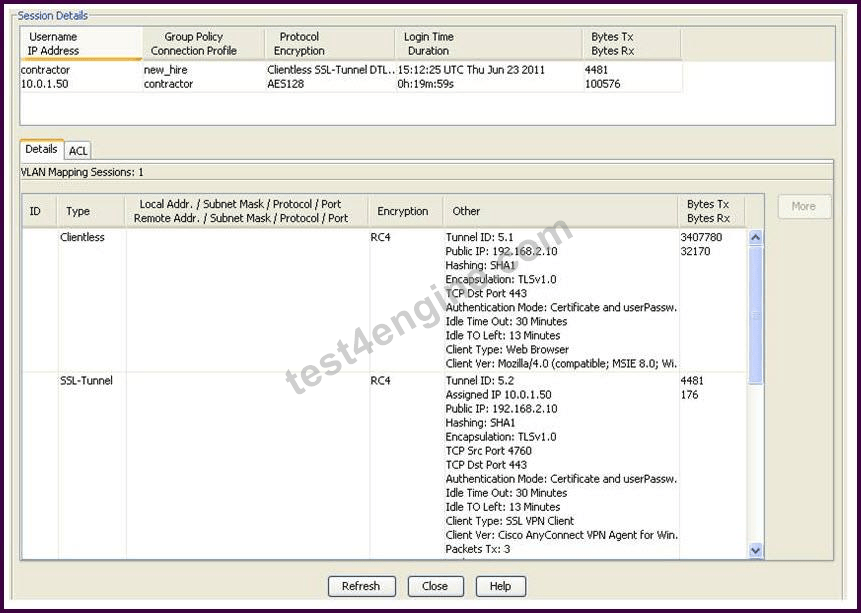The width and height of the screenshot is (861, 613).
Task: Click the tunnel table vertical scrollbar thumb
Action: [756, 315]
